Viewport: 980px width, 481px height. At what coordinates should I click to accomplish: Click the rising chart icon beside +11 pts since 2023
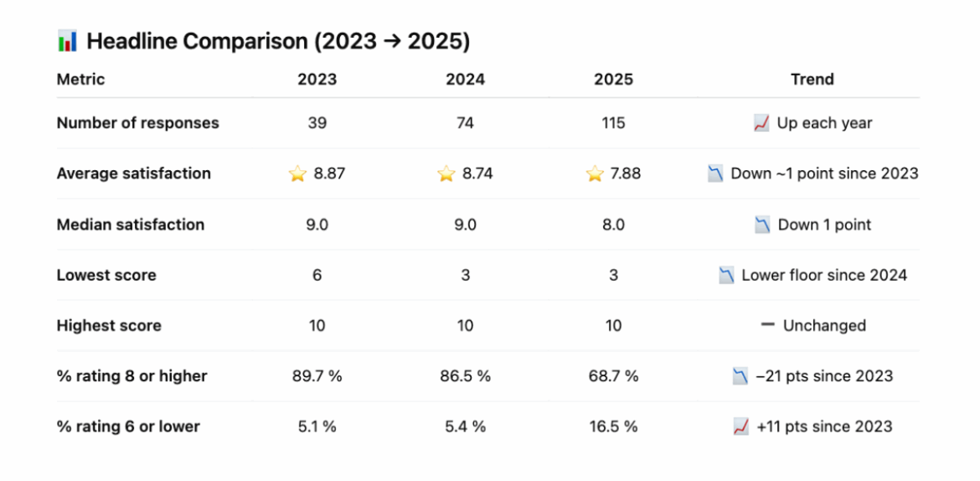740,427
